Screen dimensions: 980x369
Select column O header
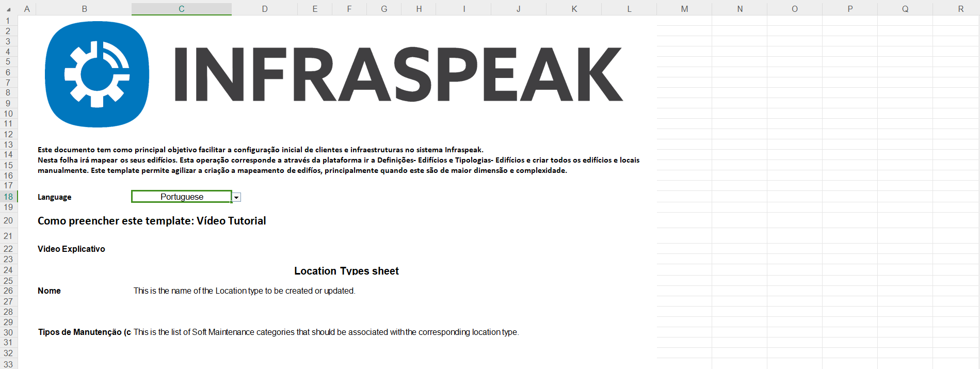(795, 9)
